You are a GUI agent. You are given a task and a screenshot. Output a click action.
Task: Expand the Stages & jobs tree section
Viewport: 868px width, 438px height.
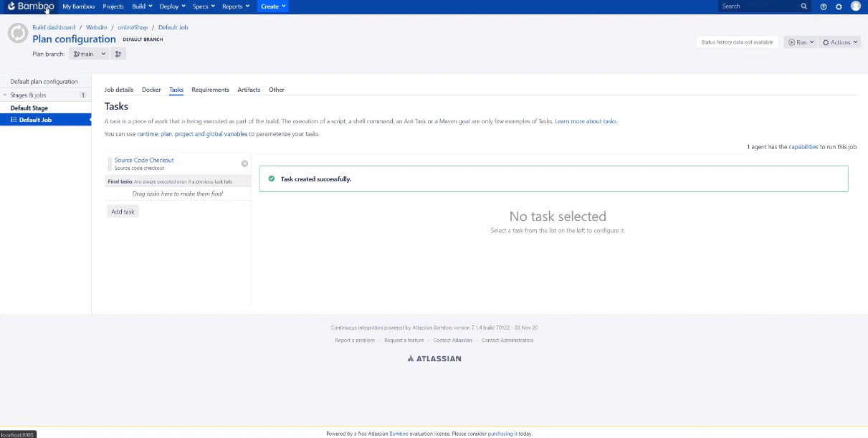click(x=6, y=94)
